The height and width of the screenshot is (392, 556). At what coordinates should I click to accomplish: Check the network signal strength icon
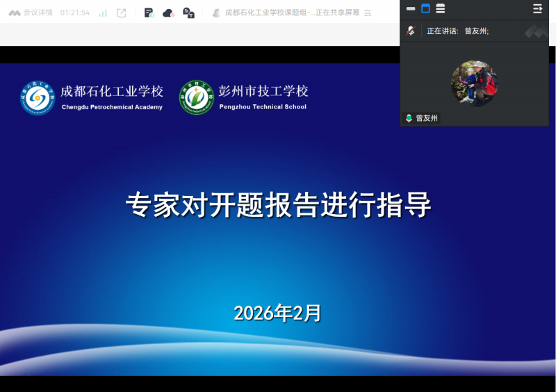103,13
